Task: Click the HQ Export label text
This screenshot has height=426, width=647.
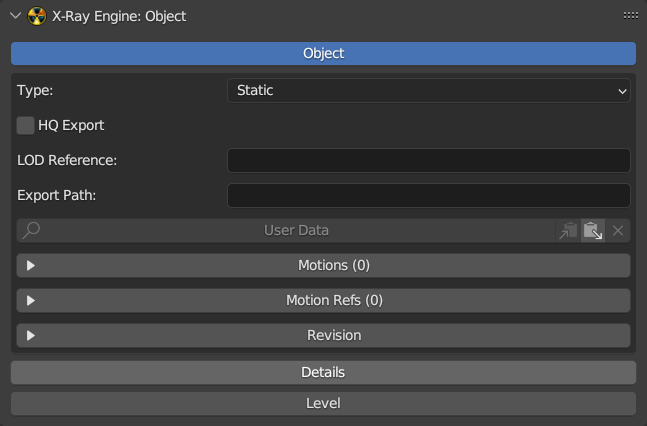Action: click(x=71, y=125)
